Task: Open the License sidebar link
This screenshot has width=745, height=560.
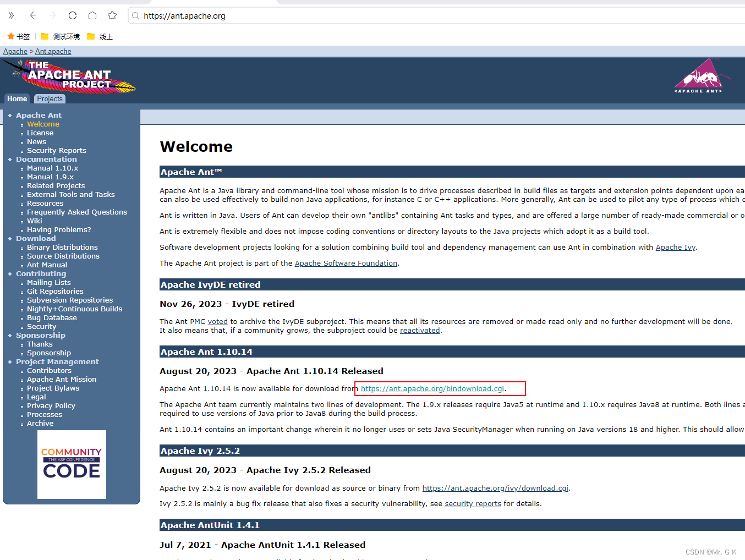Action: click(40, 133)
